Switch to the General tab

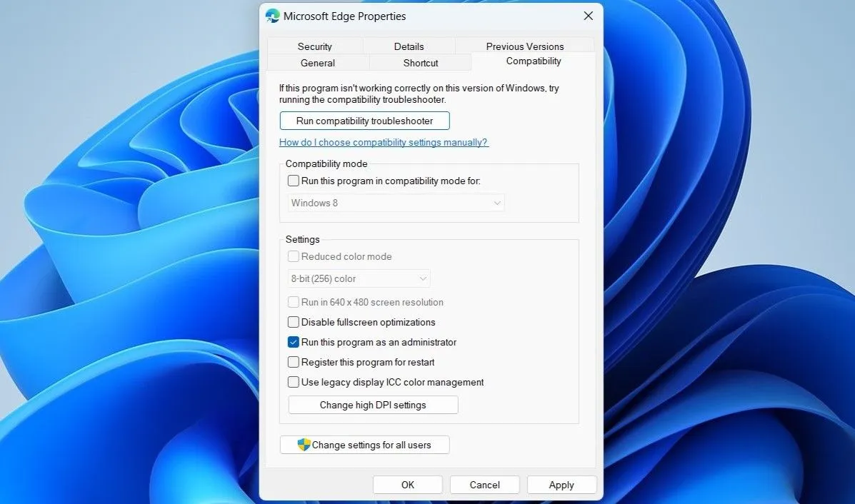[318, 63]
